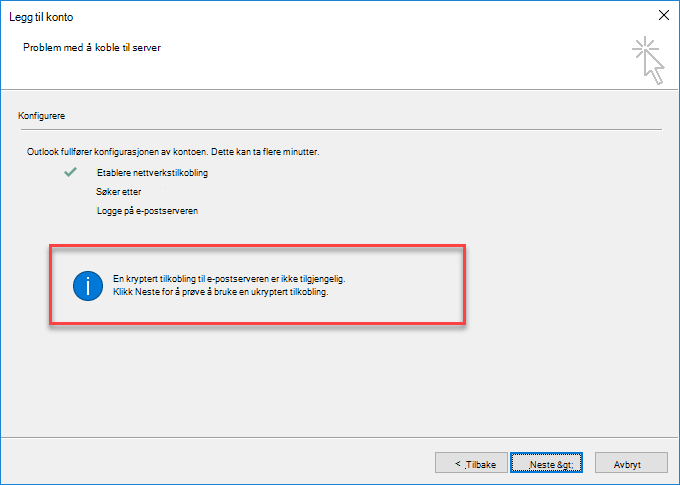Continue with the Neste button
The image size is (680, 485).
[546, 463]
